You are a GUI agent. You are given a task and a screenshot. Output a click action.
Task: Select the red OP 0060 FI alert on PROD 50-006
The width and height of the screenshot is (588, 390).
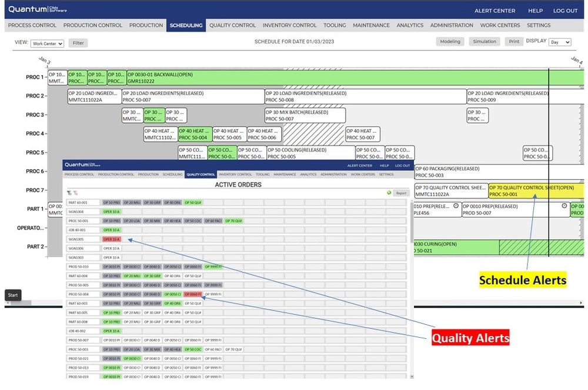point(192,293)
